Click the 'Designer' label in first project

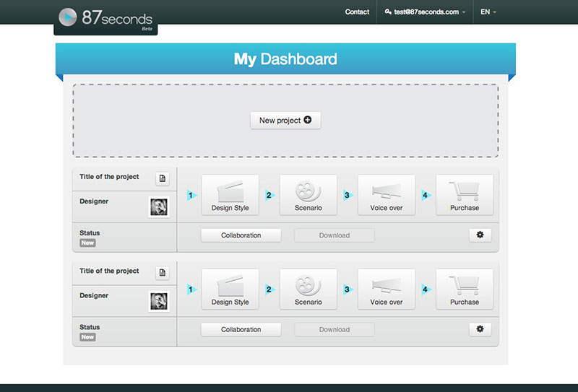[x=94, y=201]
